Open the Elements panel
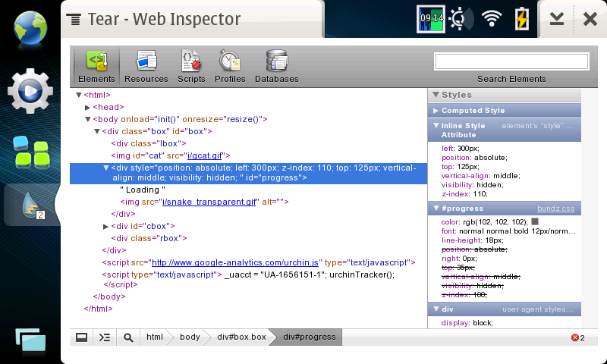 pos(96,67)
